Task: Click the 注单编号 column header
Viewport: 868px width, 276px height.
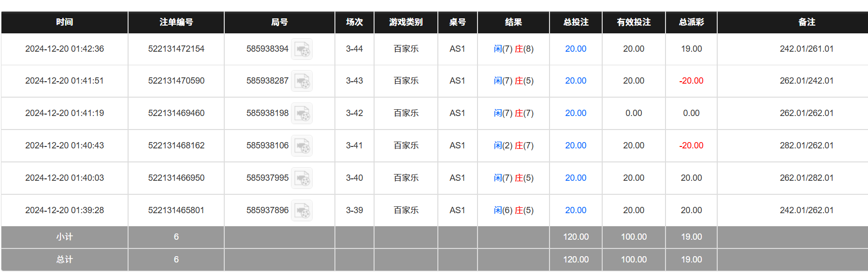Action: coord(176,22)
